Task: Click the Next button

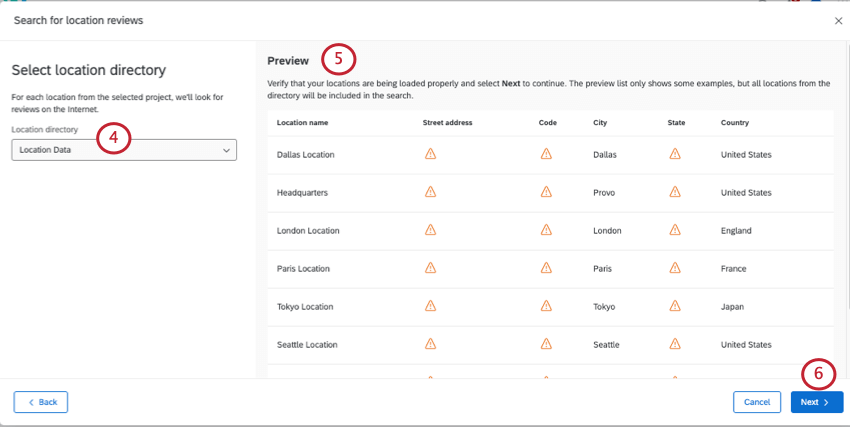Action: pos(816,402)
